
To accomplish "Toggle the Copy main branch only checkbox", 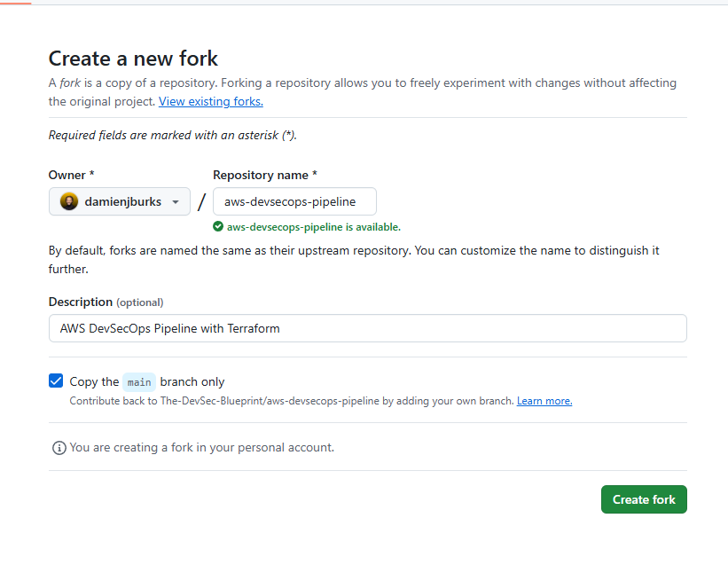I will [x=56, y=381].
